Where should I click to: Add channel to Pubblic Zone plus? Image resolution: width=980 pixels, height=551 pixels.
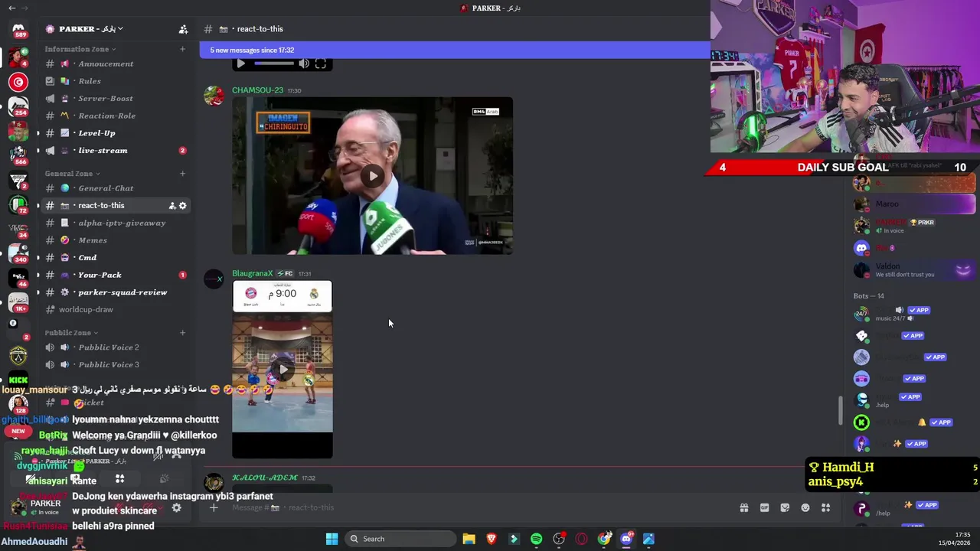pyautogui.click(x=182, y=333)
